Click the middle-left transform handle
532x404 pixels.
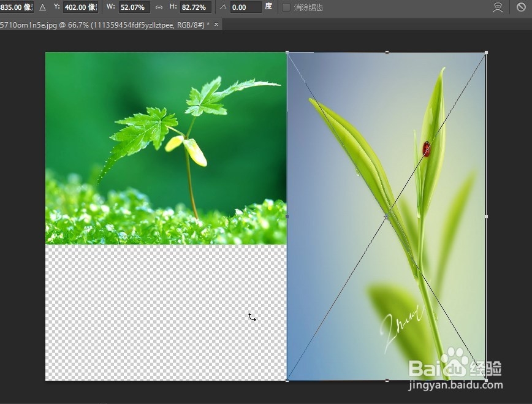287,216
